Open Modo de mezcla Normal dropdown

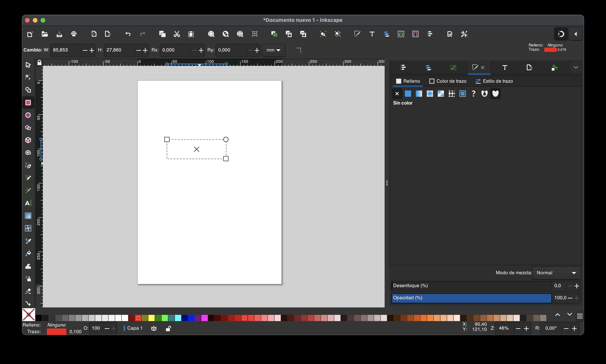click(556, 273)
